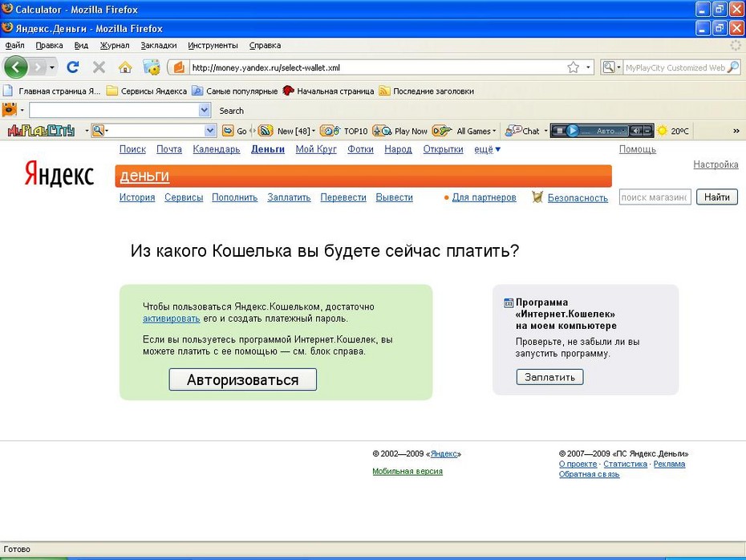Click the 20°C weather sun icon
Screen dimensions: 746x560
pyautogui.click(x=663, y=130)
